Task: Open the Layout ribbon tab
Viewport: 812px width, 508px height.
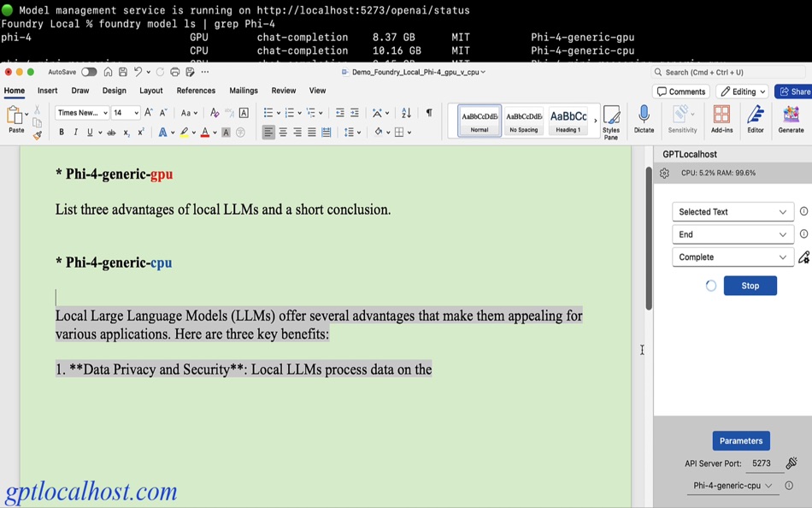Action: [151, 91]
